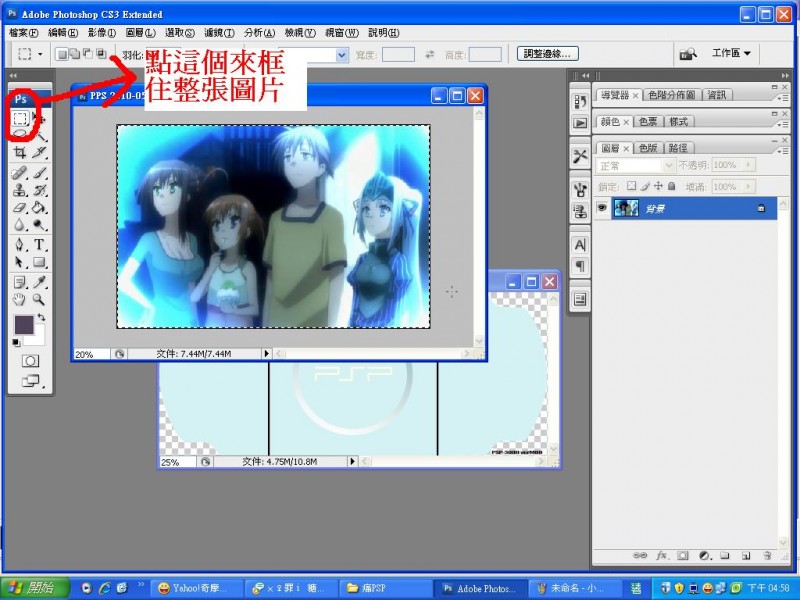
Task: Choose the Intersect with Selection mode
Action: [101, 54]
